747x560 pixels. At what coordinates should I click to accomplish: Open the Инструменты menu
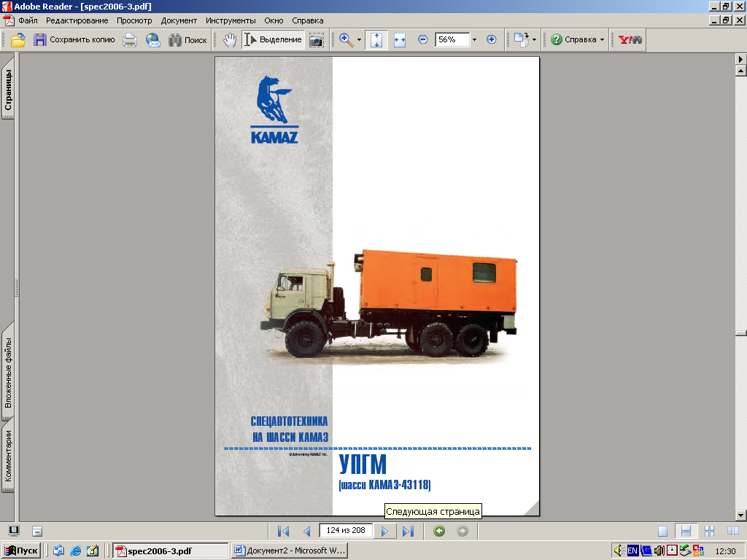(x=231, y=20)
